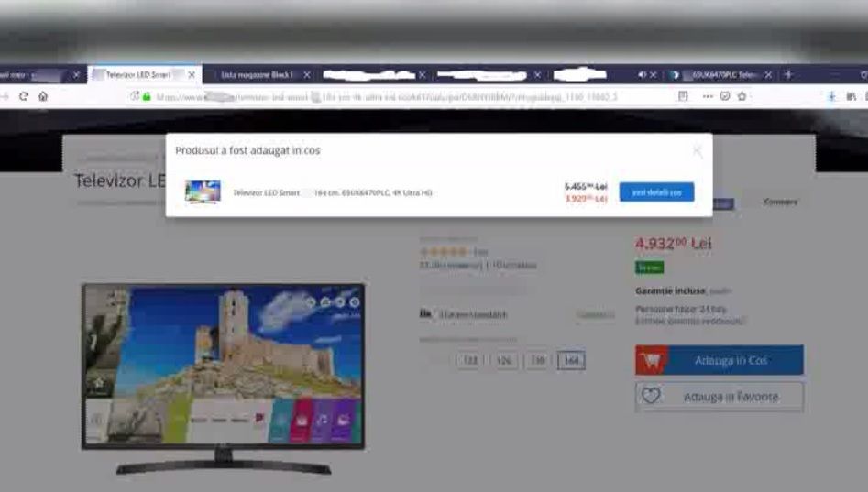Close the Televizor LED Smart tab

point(192,75)
